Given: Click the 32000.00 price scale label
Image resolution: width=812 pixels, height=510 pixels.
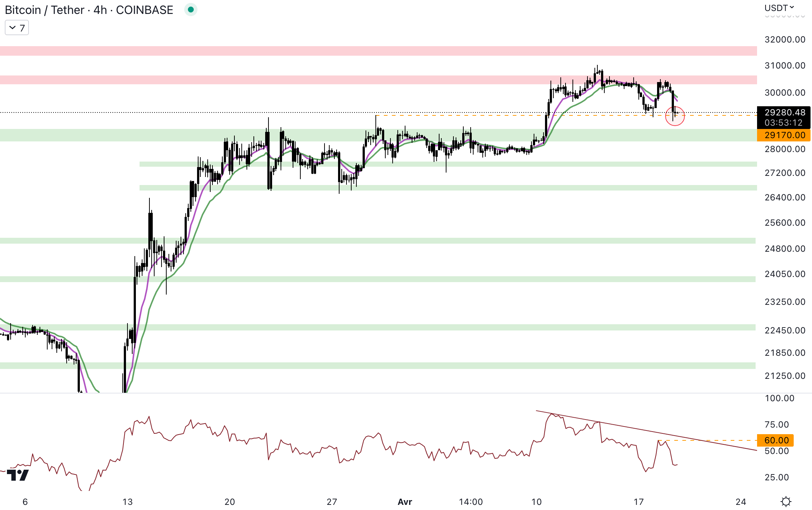Looking at the screenshot, I should coord(785,40).
